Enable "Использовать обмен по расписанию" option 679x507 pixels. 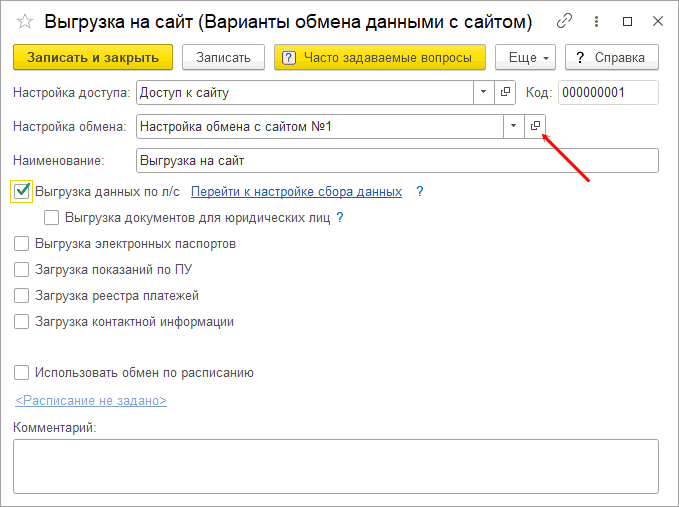click(22, 373)
